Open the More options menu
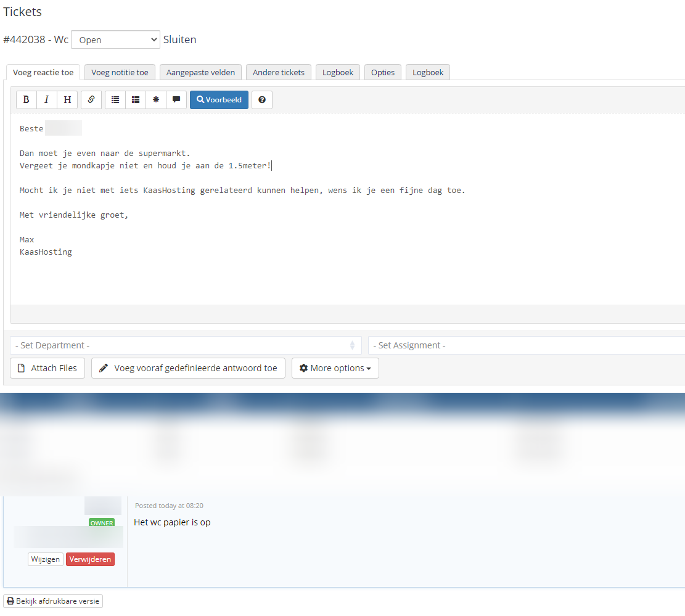Image resolution: width=685 pixels, height=616 pixels. click(x=335, y=368)
